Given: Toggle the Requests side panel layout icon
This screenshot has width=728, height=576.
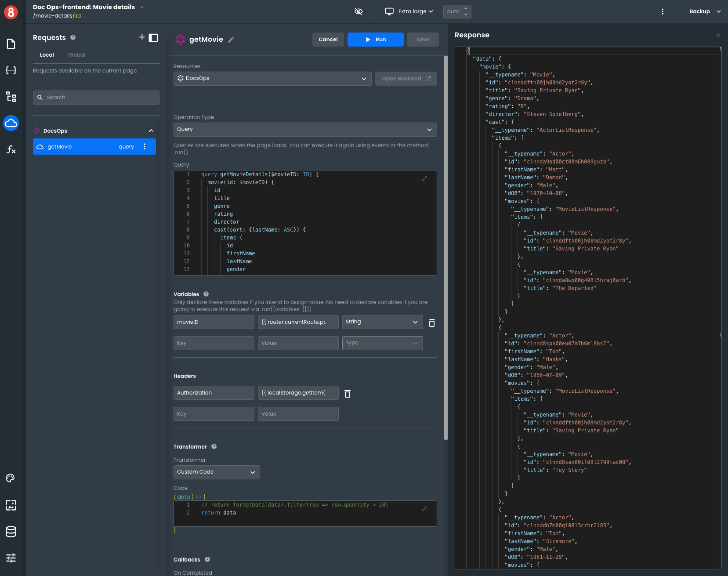Looking at the screenshot, I should [153, 38].
